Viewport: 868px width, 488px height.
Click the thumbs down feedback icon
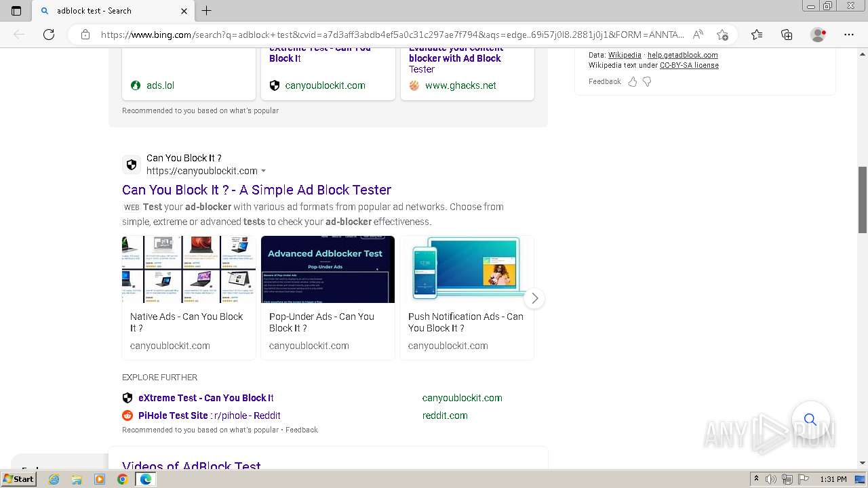click(647, 81)
